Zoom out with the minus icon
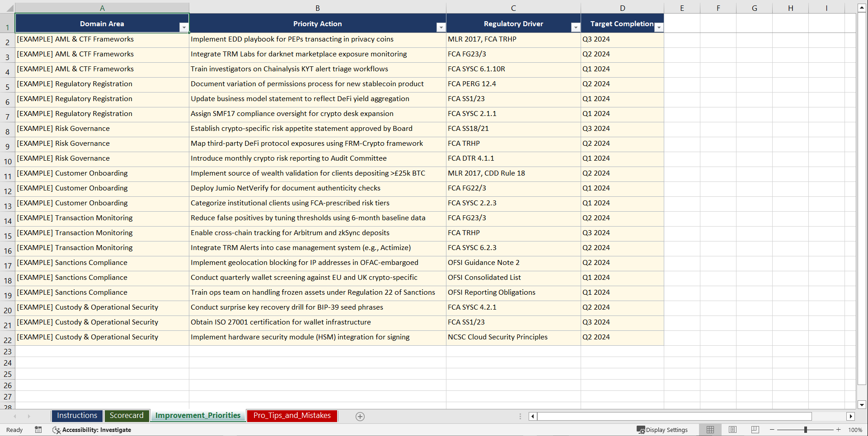 772,430
